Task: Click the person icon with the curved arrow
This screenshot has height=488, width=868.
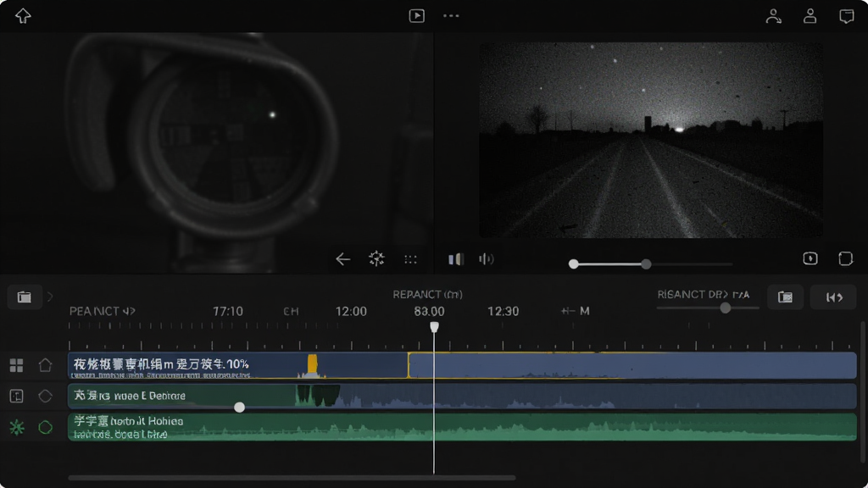Action: tap(773, 16)
